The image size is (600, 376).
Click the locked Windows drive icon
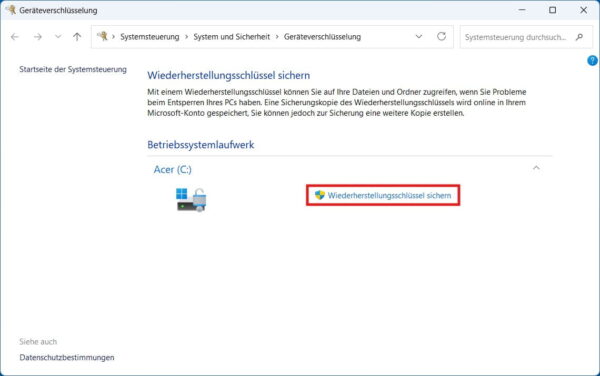pos(191,200)
